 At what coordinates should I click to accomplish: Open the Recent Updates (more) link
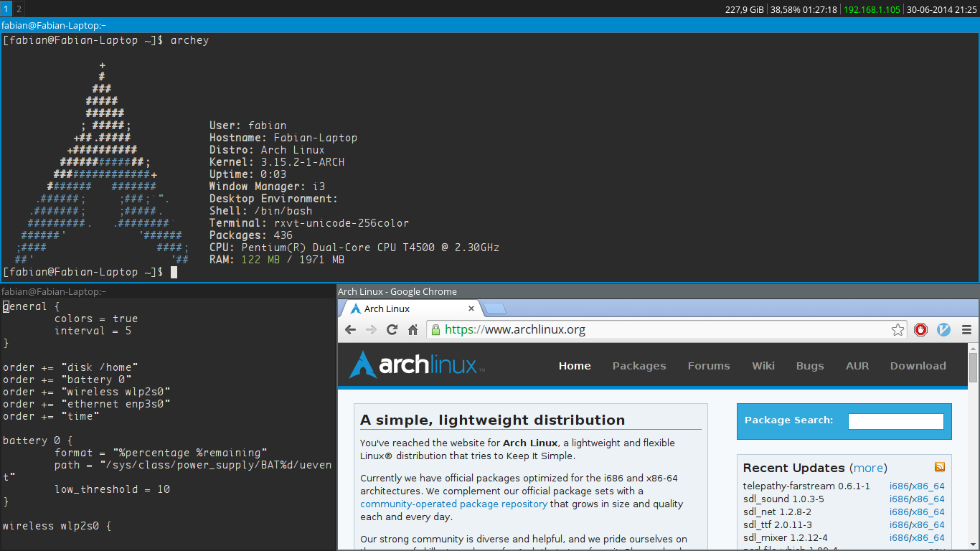pos(868,468)
